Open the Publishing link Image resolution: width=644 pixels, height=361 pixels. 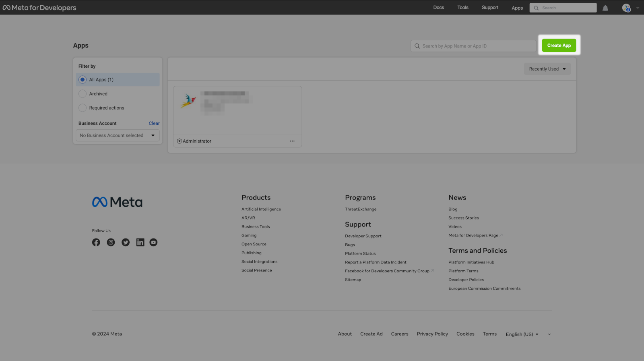[252, 253]
